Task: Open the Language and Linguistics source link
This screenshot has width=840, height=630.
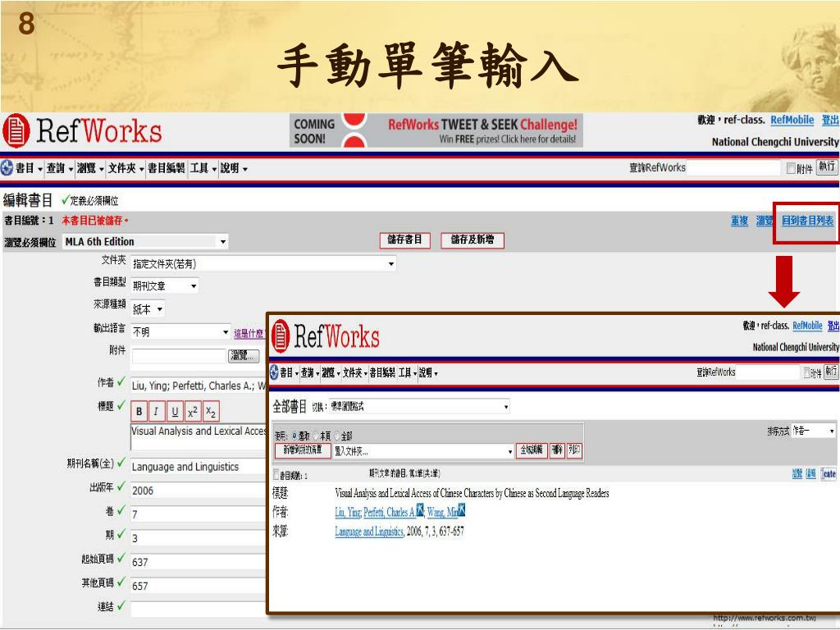Action: pyautogui.click(x=369, y=532)
